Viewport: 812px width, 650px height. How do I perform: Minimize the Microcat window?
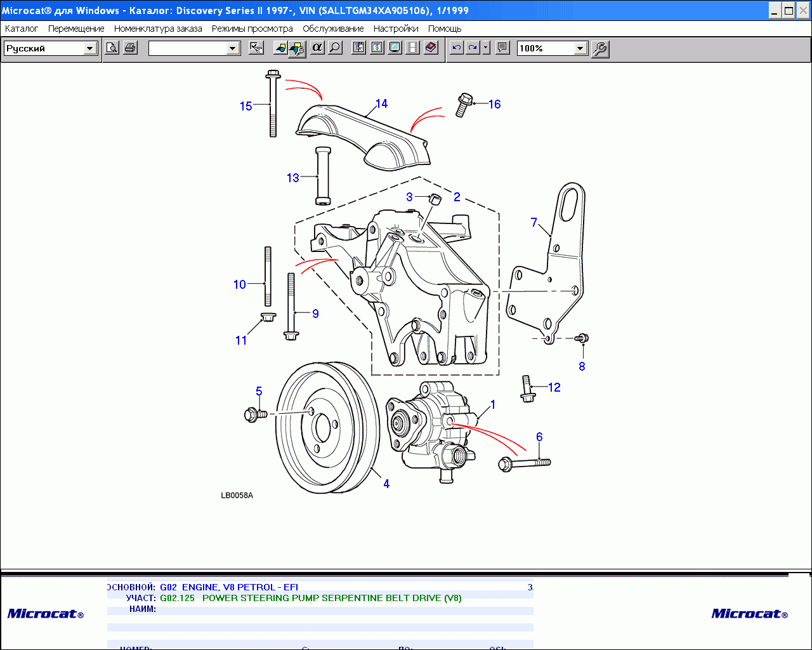775,10
